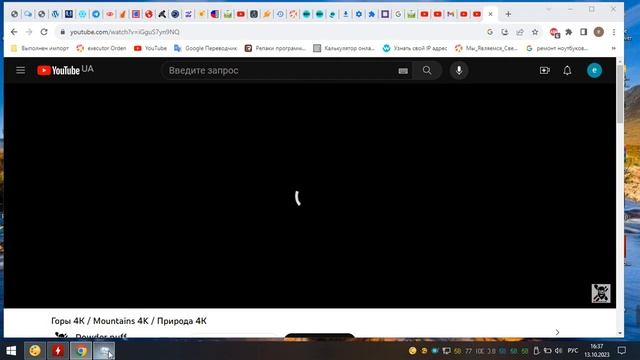Open the on-screen keyboard in search box
Screen dimensions: 640x360
403,71
